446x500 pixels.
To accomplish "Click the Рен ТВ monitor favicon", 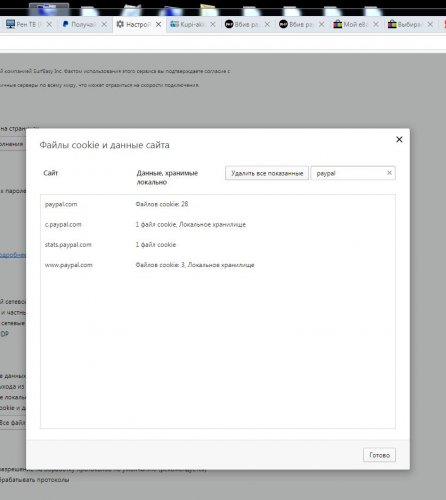I will pos(10,24).
